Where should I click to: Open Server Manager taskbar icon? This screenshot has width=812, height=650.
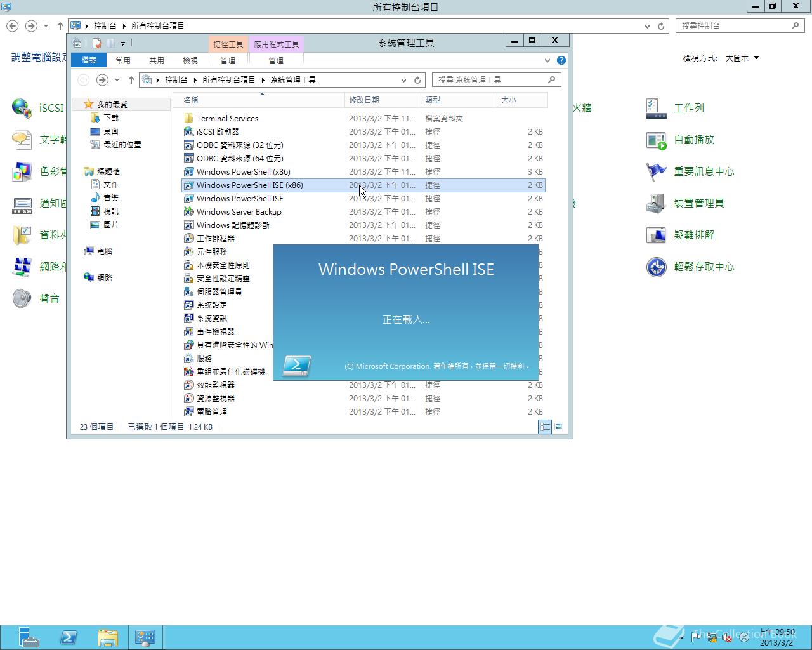coord(29,637)
